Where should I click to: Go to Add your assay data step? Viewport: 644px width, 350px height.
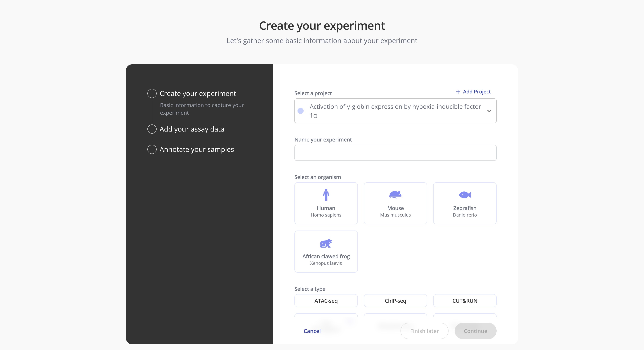coord(192,129)
